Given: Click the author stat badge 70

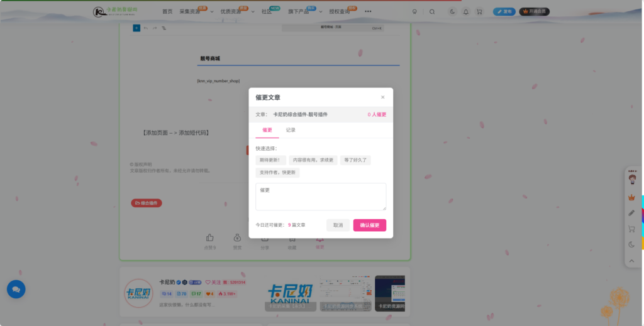Looking at the screenshot, I should (182, 294).
